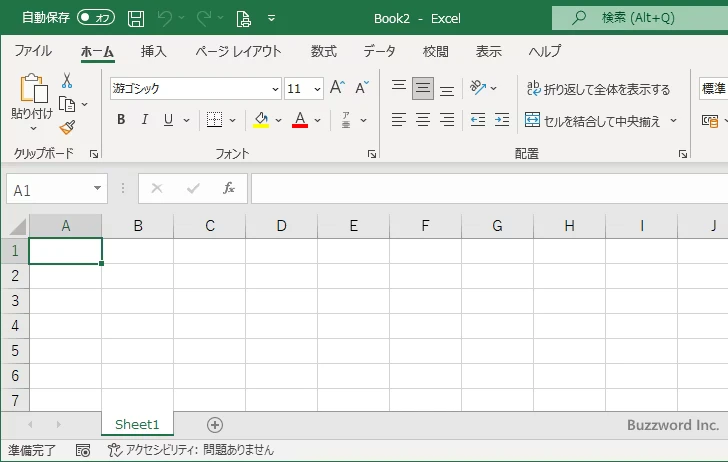
Task: Toggle Align Left horizontal alignment
Action: (399, 120)
